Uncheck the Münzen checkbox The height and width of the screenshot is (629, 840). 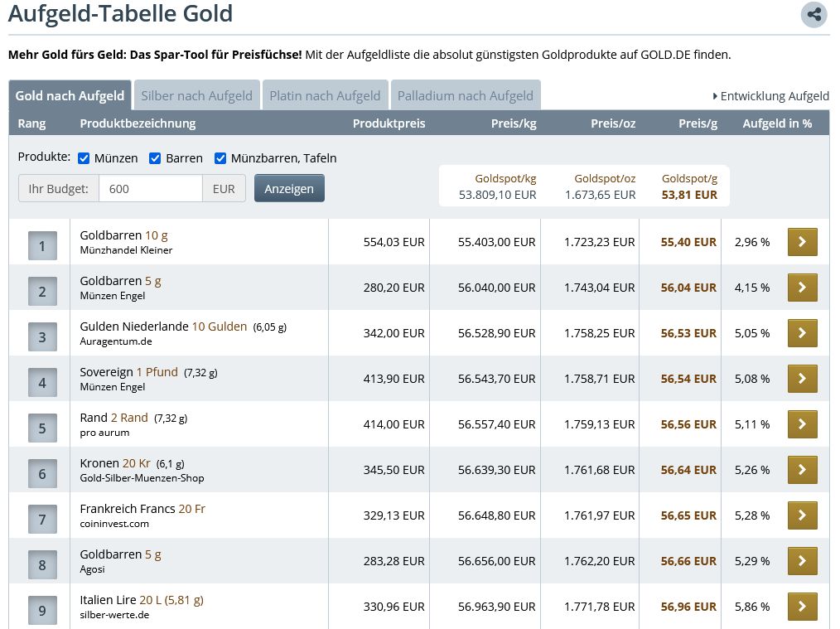[84, 158]
